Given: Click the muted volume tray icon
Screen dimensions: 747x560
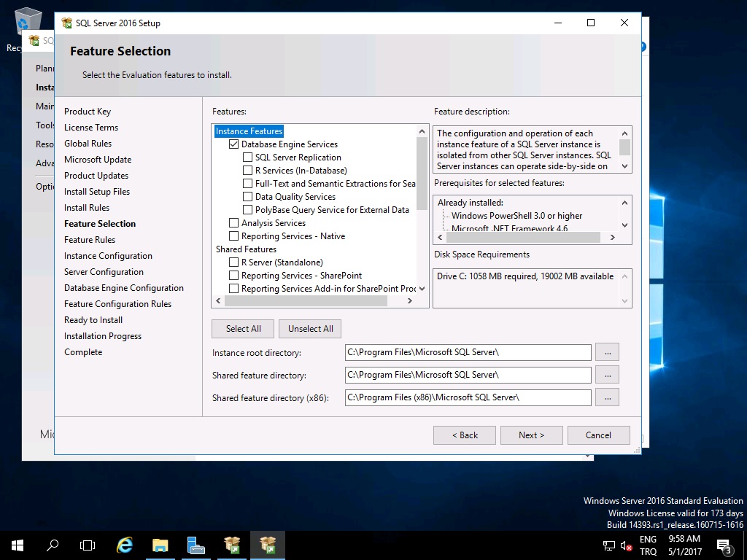Looking at the screenshot, I should 627,545.
